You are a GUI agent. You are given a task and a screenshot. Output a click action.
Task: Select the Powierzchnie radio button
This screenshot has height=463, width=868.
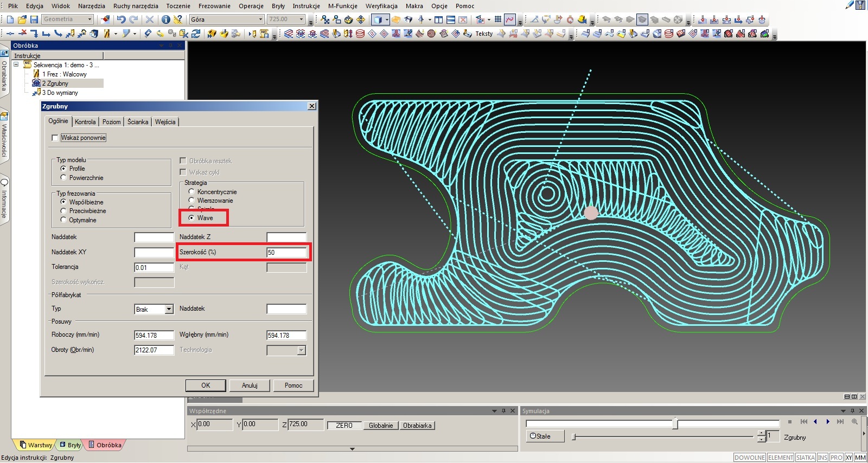63,178
